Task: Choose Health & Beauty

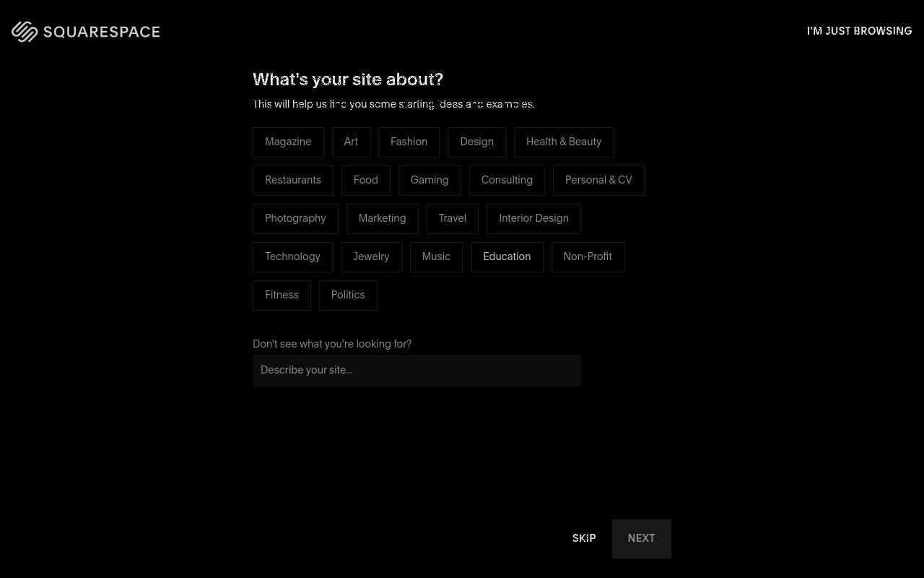Action: (564, 142)
